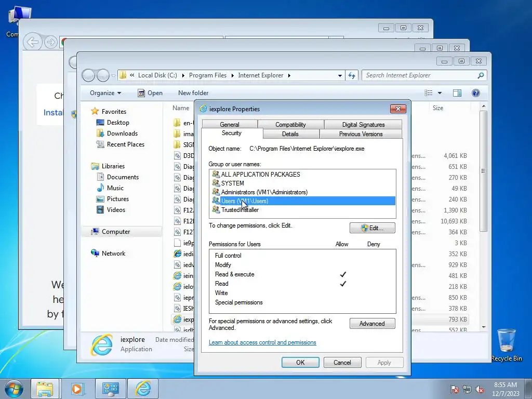532x399 pixels.
Task: Expand the address bar history dropdown
Action: pos(340,75)
